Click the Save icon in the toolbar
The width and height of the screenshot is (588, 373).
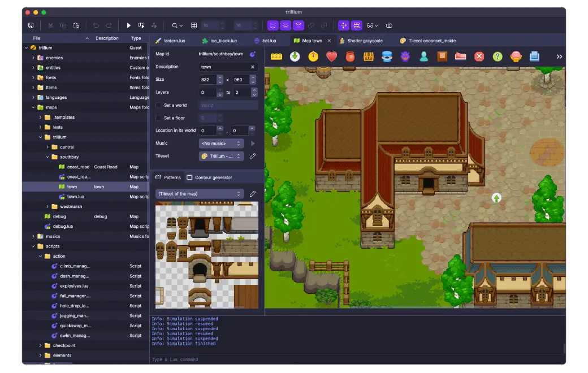tap(31, 25)
